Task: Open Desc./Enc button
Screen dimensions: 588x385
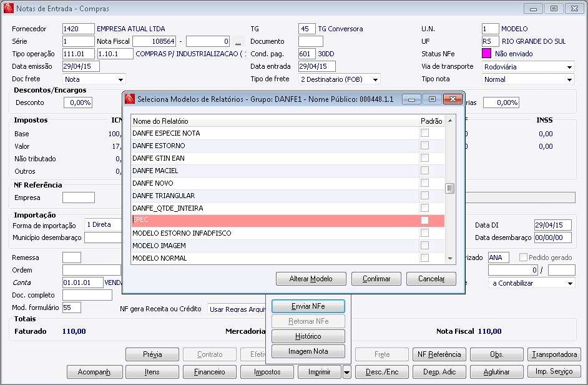Action: (x=382, y=372)
